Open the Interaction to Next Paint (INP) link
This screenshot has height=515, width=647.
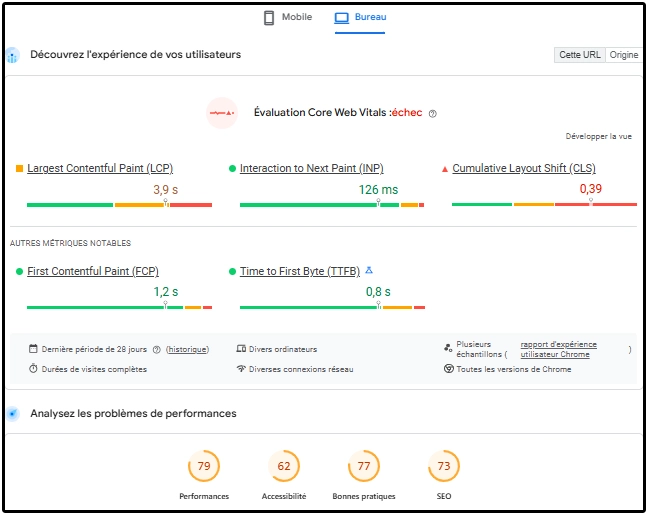311,169
